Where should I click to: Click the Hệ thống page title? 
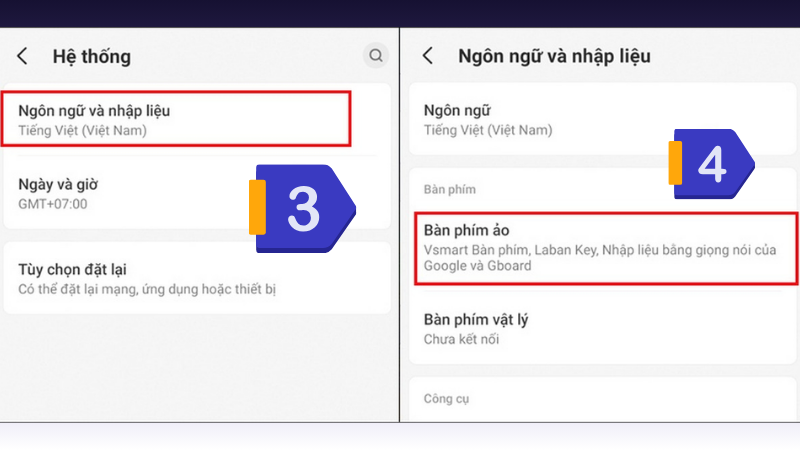[92, 56]
